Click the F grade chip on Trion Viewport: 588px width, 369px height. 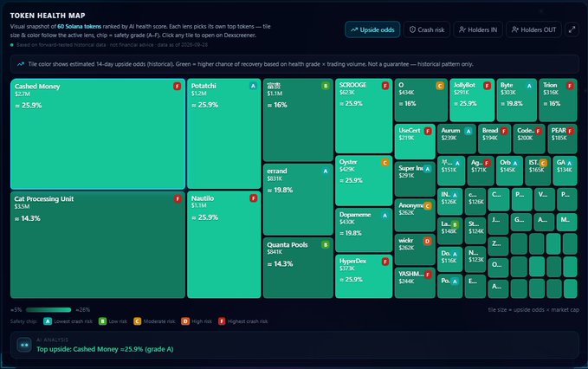click(x=570, y=86)
